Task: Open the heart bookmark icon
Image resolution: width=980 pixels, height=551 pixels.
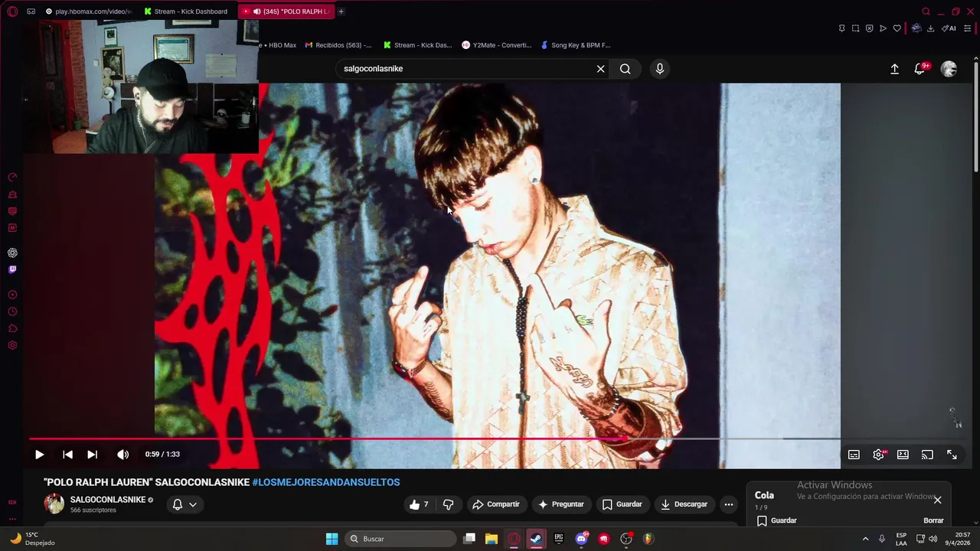Action: click(897, 28)
